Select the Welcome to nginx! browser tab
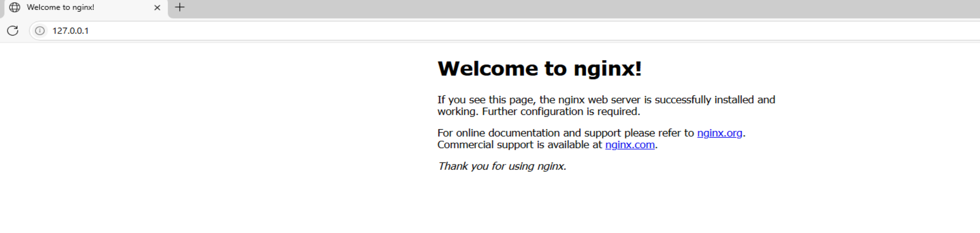 [x=86, y=8]
